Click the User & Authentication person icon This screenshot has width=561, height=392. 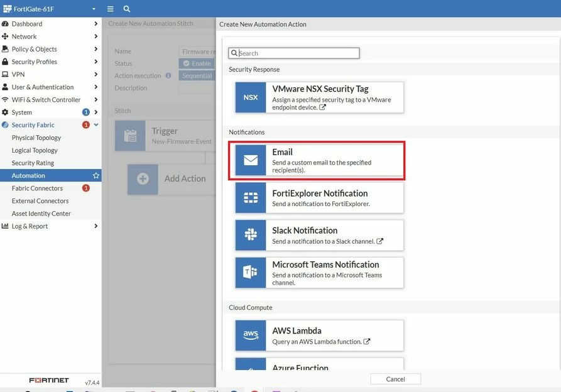click(x=5, y=87)
